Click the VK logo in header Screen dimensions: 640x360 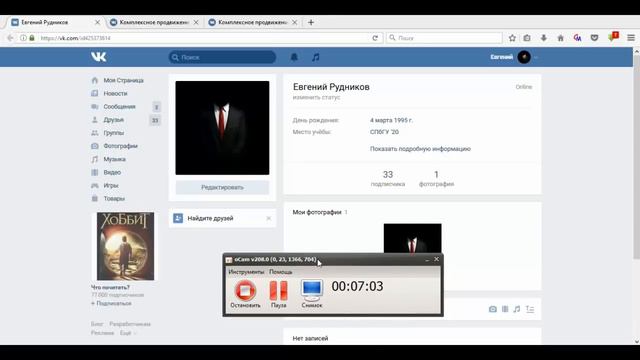tap(98, 57)
